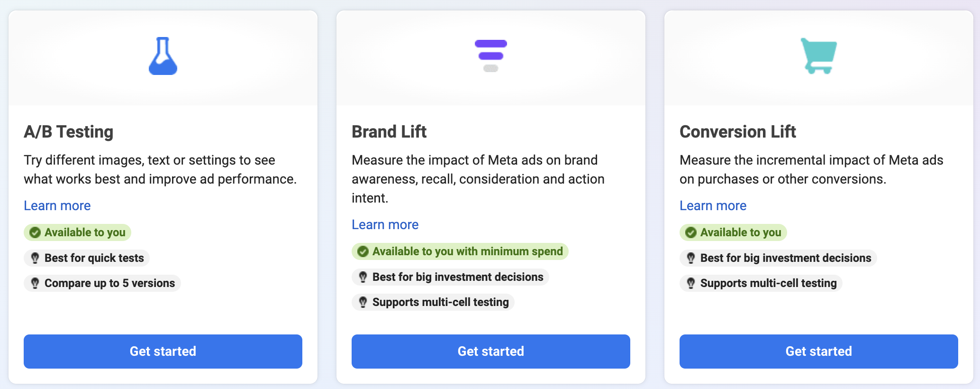Click Get started on the Brand Lift card
The width and height of the screenshot is (980, 389).
click(490, 351)
